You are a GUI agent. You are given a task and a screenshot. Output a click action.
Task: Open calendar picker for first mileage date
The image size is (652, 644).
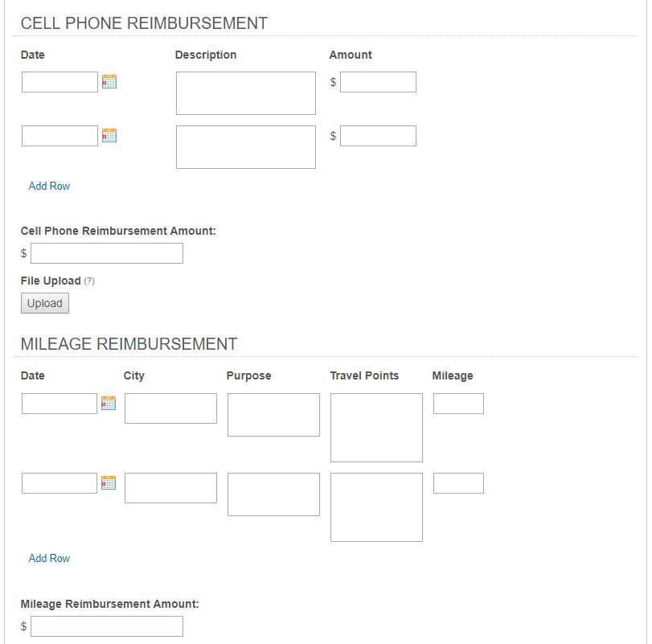click(x=109, y=403)
